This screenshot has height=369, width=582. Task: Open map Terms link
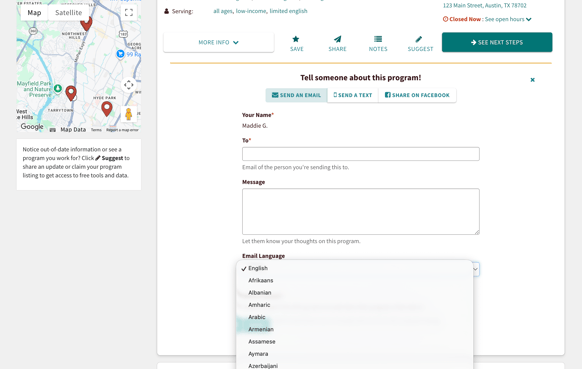[x=96, y=130]
